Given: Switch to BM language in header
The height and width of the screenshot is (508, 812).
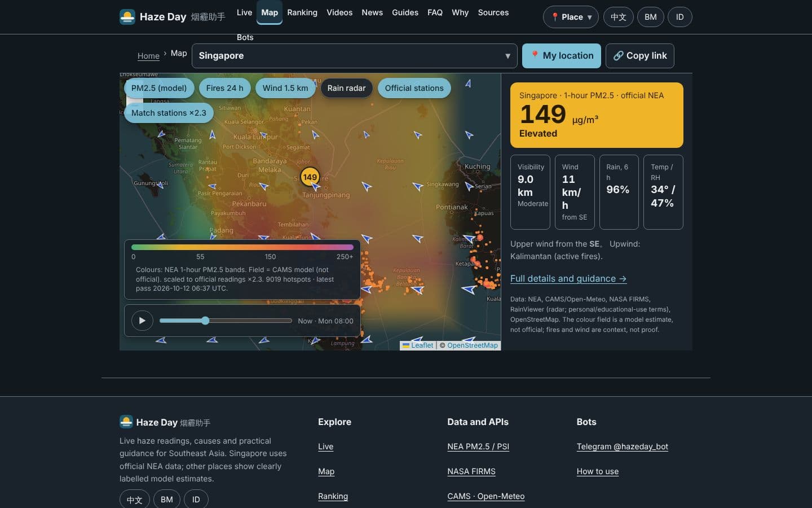Looking at the screenshot, I should point(651,17).
